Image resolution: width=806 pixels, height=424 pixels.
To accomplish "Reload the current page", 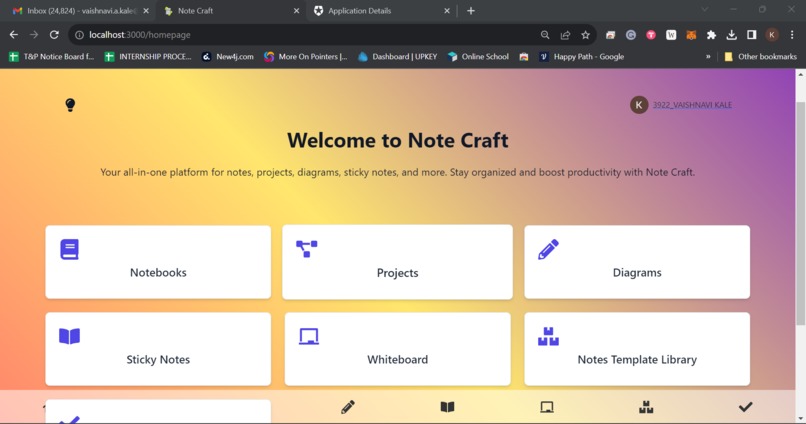I will click(54, 35).
